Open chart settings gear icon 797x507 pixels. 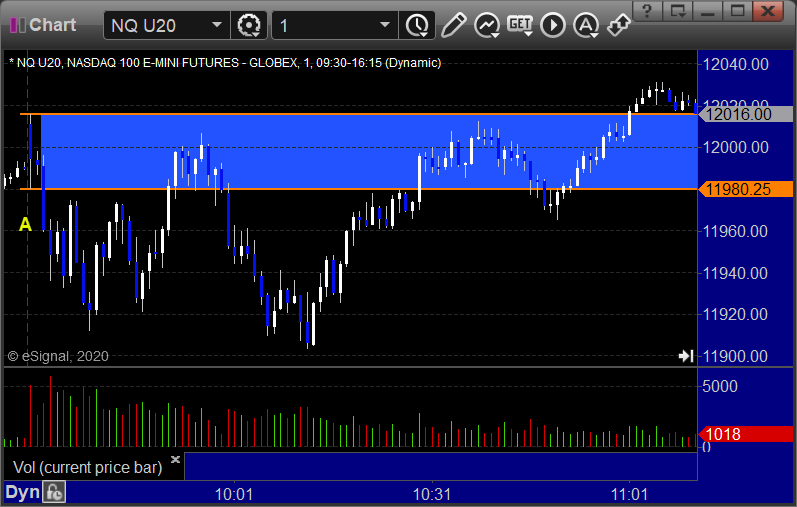tap(249, 25)
